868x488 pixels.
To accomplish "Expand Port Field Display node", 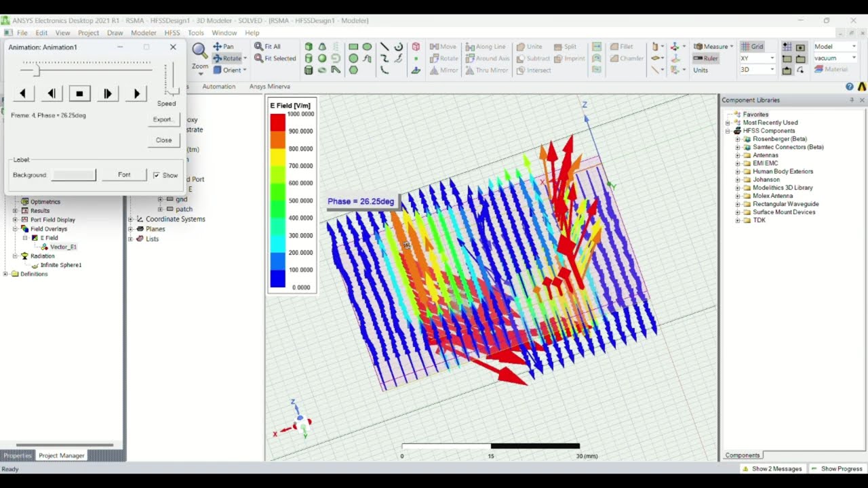I will coord(15,220).
